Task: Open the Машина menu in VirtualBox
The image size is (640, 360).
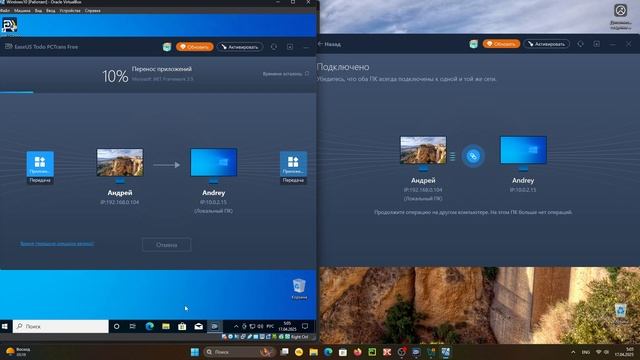Action: coord(22,11)
